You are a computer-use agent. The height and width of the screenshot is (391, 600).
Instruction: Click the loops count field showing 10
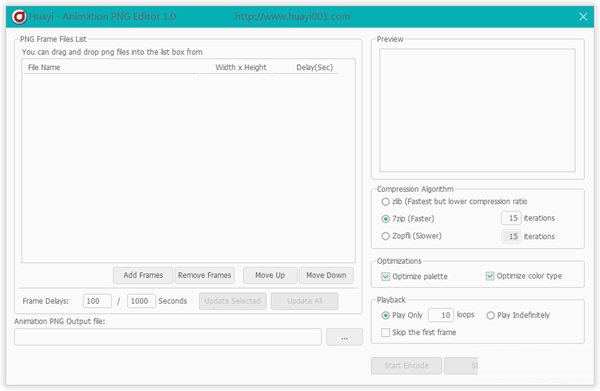441,315
